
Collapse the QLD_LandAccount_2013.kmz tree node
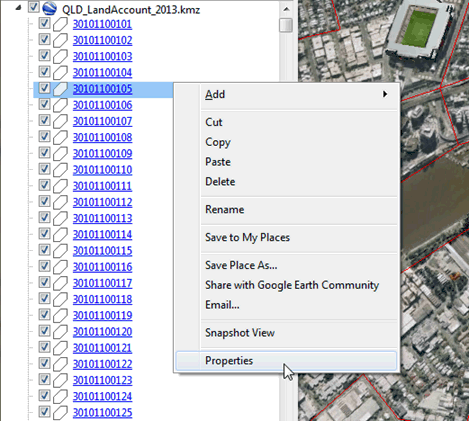[18, 8]
